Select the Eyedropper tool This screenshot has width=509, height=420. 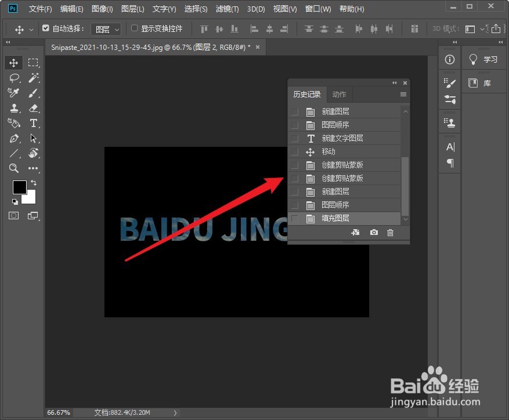pos(13,93)
